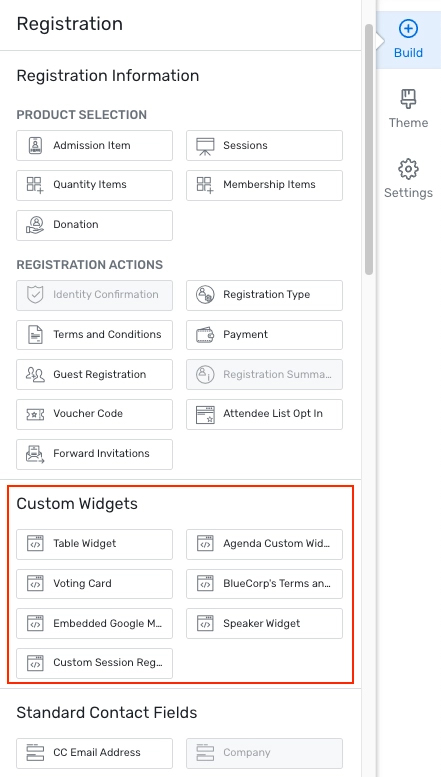Add the Attendee List Opt In widget
The height and width of the screenshot is (777, 441).
point(265,414)
